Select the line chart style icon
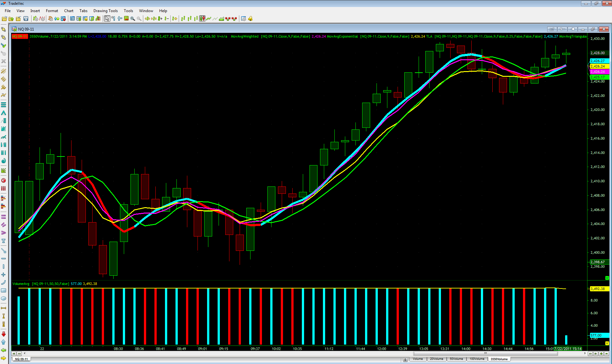 [209, 19]
